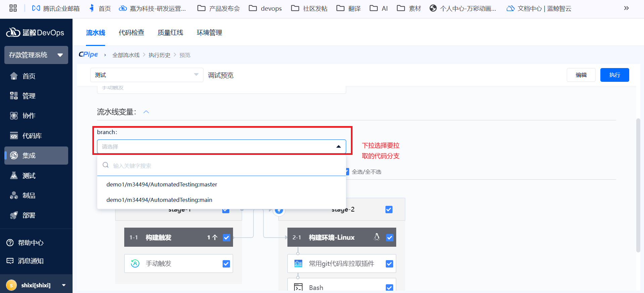
Task: Click the browser apps grid icon
Action: [13, 8]
